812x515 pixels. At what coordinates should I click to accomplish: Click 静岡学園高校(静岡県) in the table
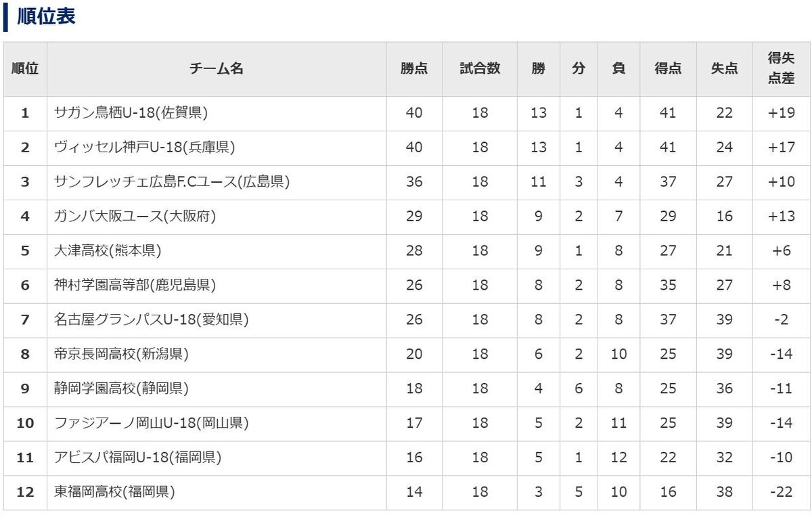point(121,389)
